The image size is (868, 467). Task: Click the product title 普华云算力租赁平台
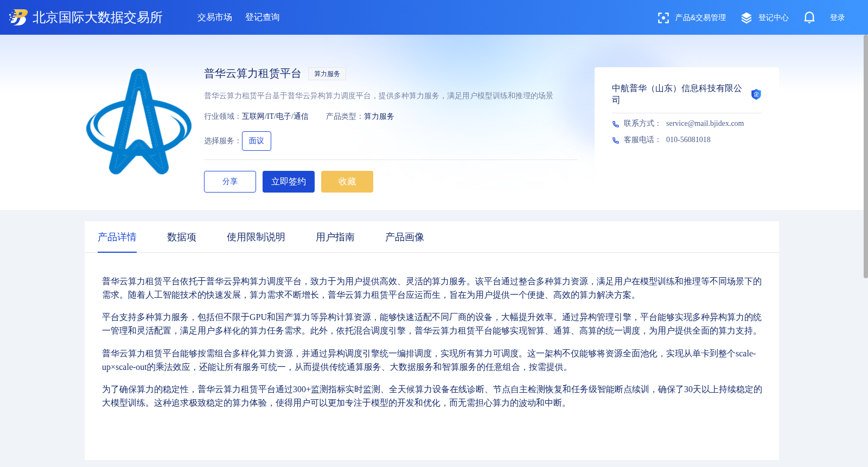[253, 74]
